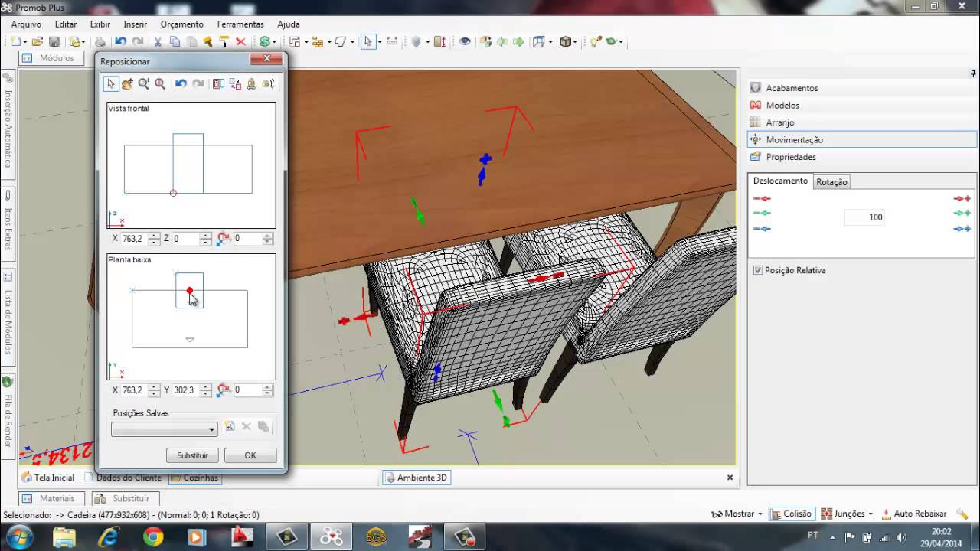This screenshot has width=980, height=551.
Task: Click the red negative X displacement arrow
Action: click(761, 198)
